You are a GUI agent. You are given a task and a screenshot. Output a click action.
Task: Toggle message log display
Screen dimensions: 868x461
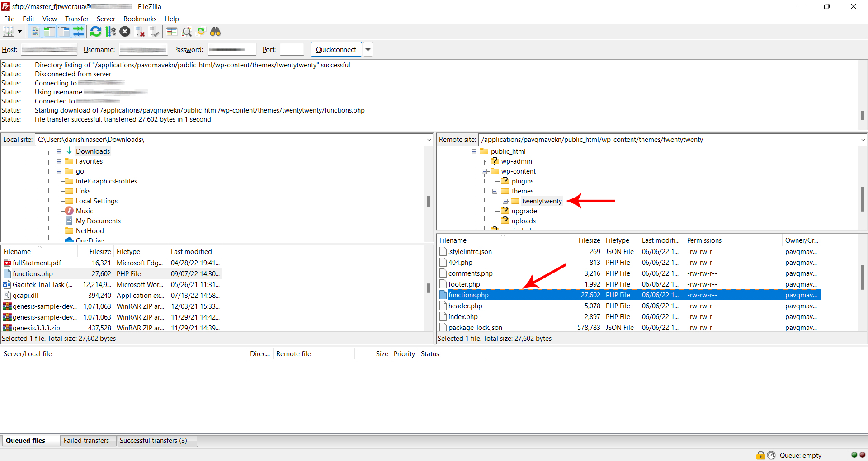pyautogui.click(x=34, y=32)
